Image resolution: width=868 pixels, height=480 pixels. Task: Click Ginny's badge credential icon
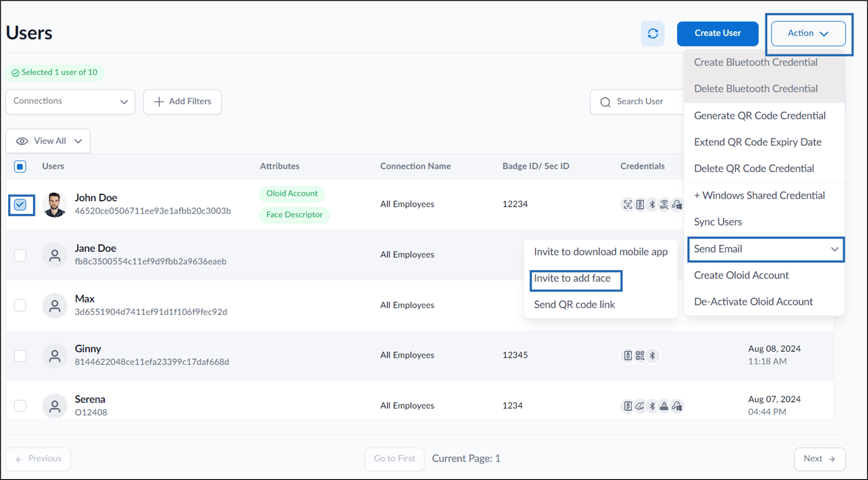[x=628, y=356]
